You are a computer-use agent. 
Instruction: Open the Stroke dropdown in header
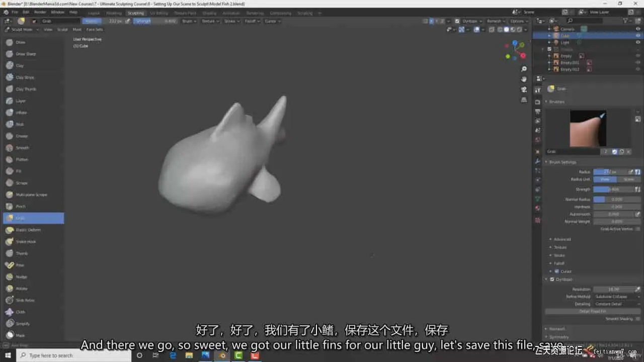231,21
